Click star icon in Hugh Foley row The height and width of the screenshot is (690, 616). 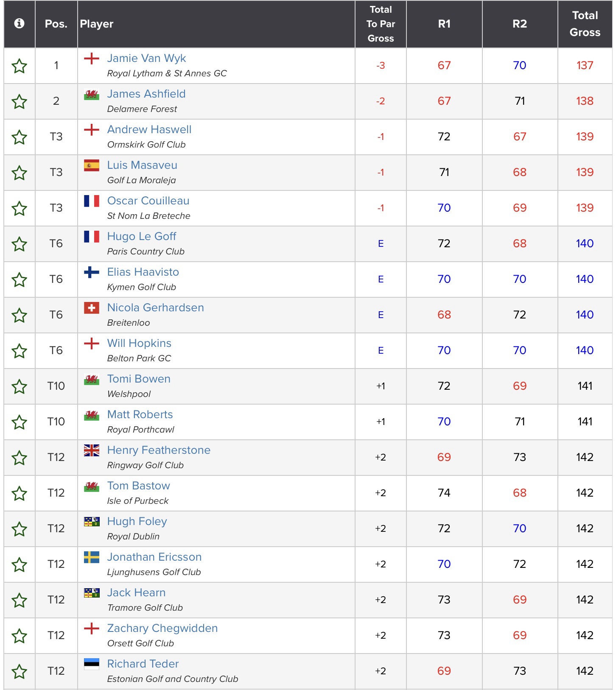19,529
